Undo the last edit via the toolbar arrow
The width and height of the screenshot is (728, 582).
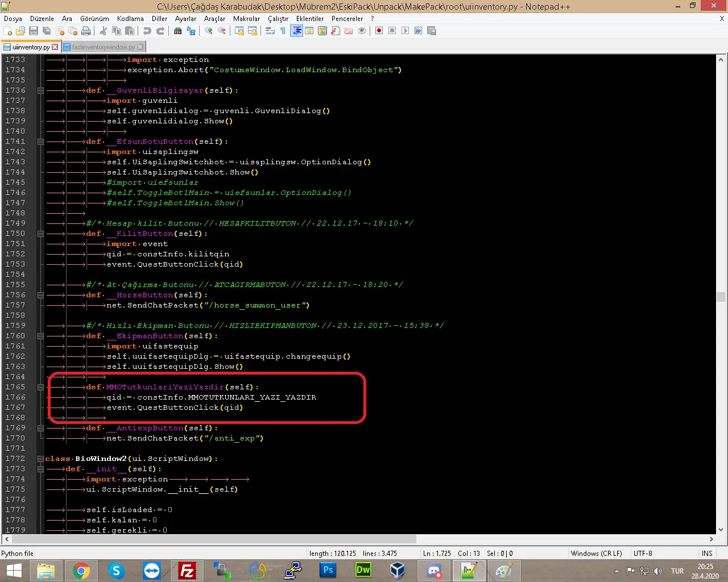[x=147, y=31]
